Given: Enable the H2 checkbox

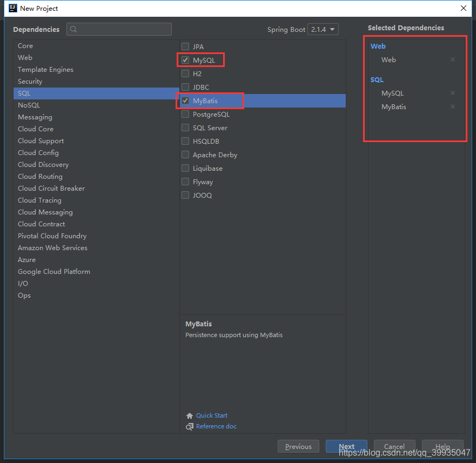Looking at the screenshot, I should point(185,73).
